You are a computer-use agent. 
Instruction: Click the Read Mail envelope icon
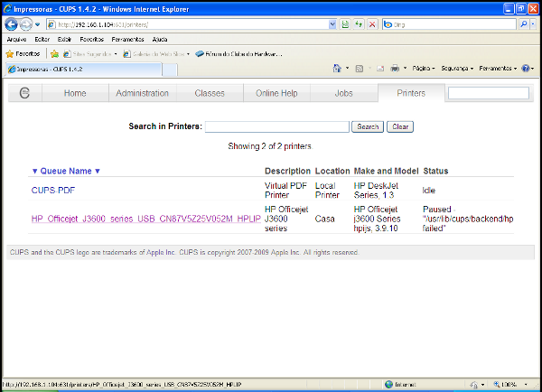coord(380,69)
